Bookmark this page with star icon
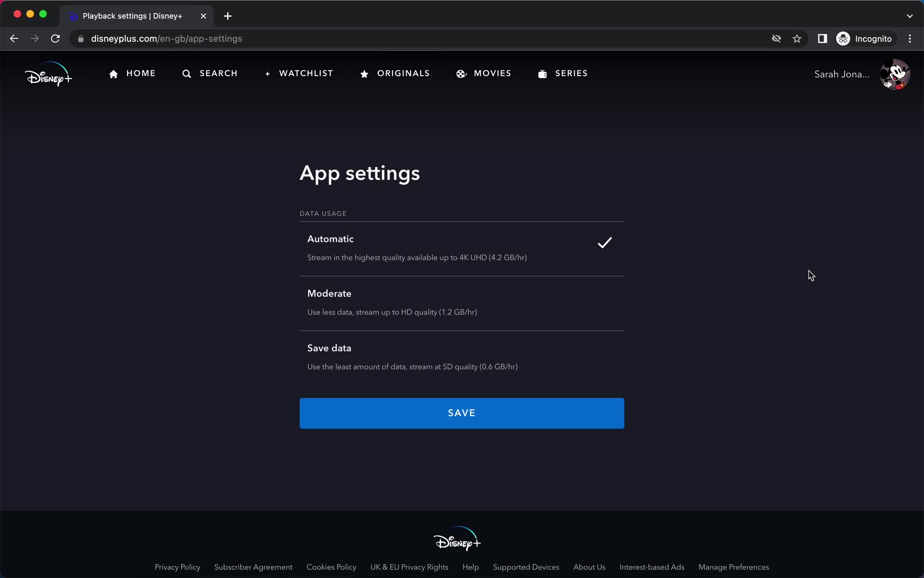924x578 pixels. 797,39
